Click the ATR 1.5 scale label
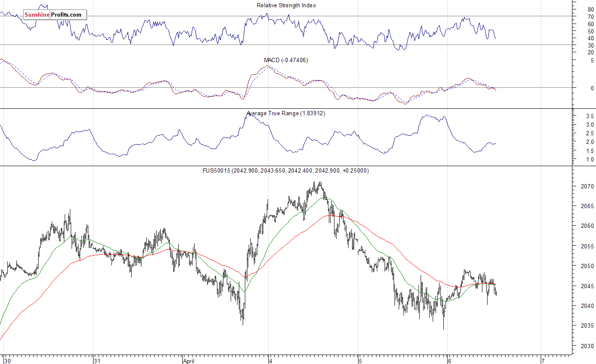 (x=590, y=151)
